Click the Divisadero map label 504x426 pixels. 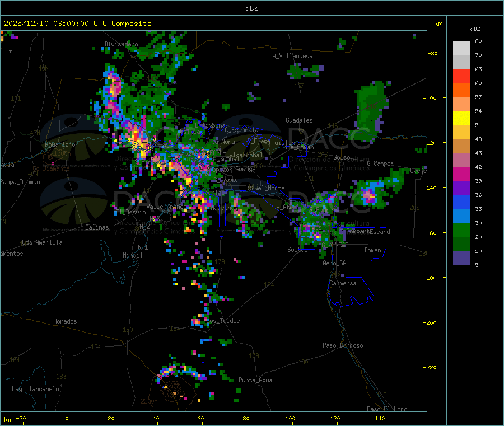coord(121,44)
